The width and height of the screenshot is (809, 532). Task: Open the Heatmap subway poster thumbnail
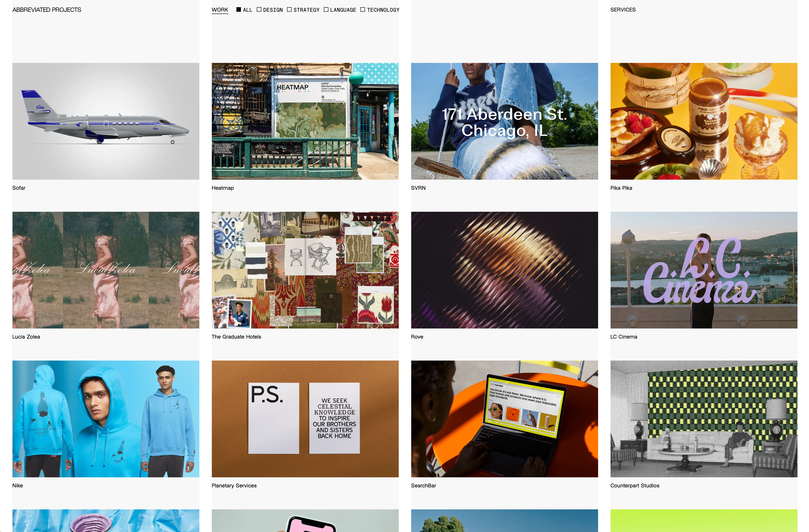click(305, 121)
